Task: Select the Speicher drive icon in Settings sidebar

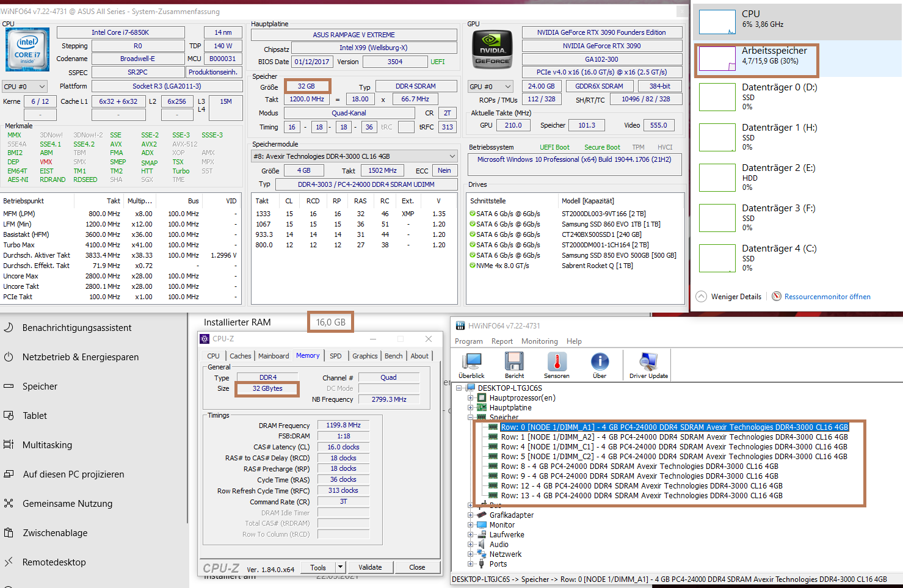Action: [x=9, y=386]
